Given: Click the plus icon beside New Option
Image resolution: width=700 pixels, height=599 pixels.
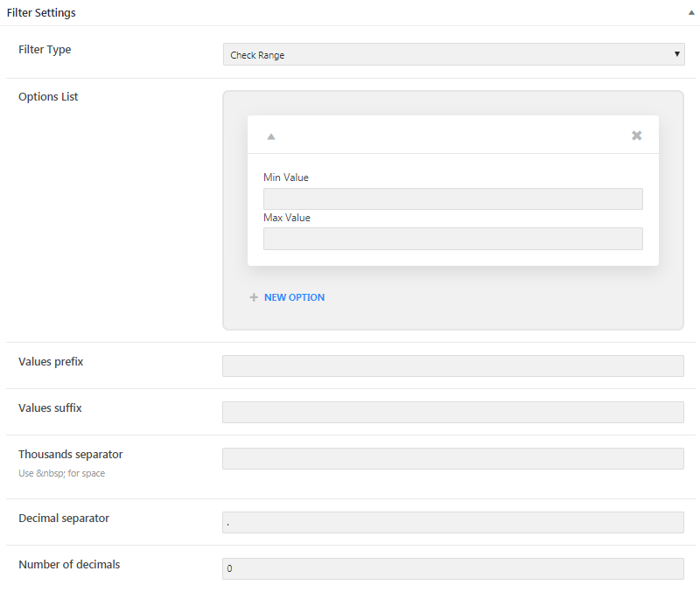Looking at the screenshot, I should tap(254, 297).
